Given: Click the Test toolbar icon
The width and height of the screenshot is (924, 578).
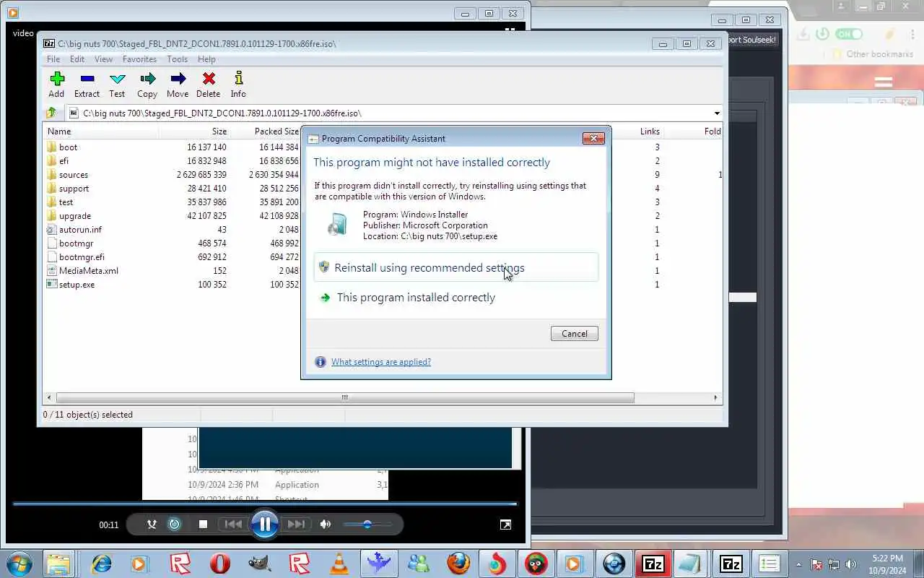Looking at the screenshot, I should point(117,84).
